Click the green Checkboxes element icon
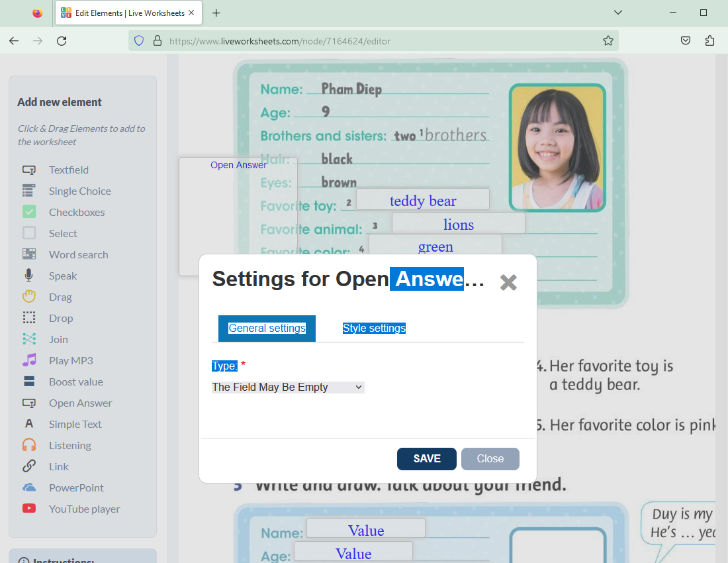Screen dimensions: 728x563 click(28, 213)
